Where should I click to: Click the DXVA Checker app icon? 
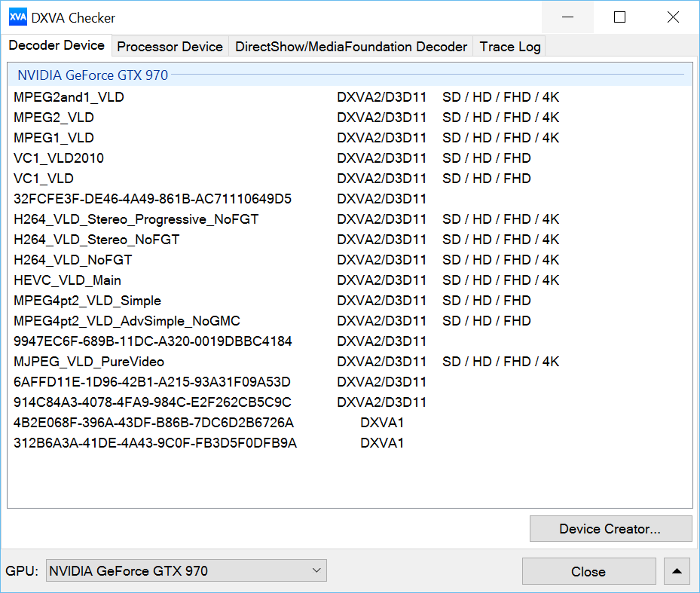17,17
